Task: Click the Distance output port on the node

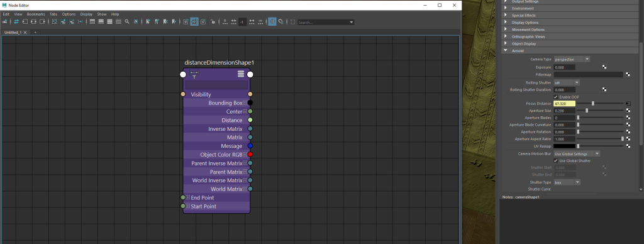Action: point(250,120)
